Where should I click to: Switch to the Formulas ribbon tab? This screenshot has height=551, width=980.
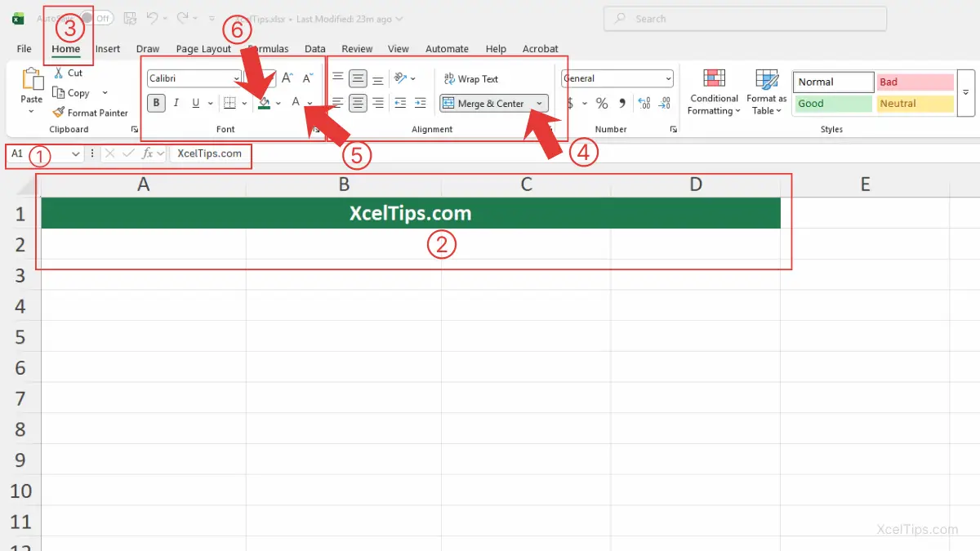pyautogui.click(x=268, y=48)
